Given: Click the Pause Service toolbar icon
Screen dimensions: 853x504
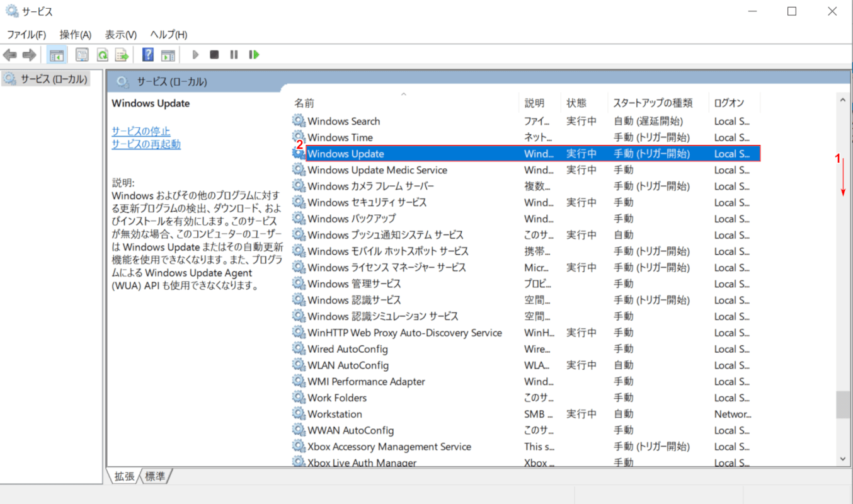Looking at the screenshot, I should tap(234, 55).
